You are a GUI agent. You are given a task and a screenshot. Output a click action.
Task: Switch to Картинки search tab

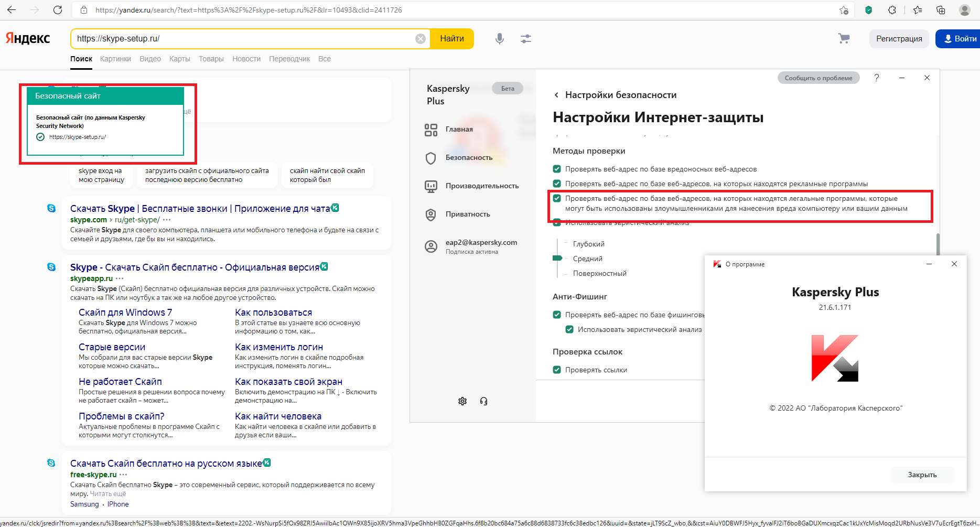pos(115,59)
